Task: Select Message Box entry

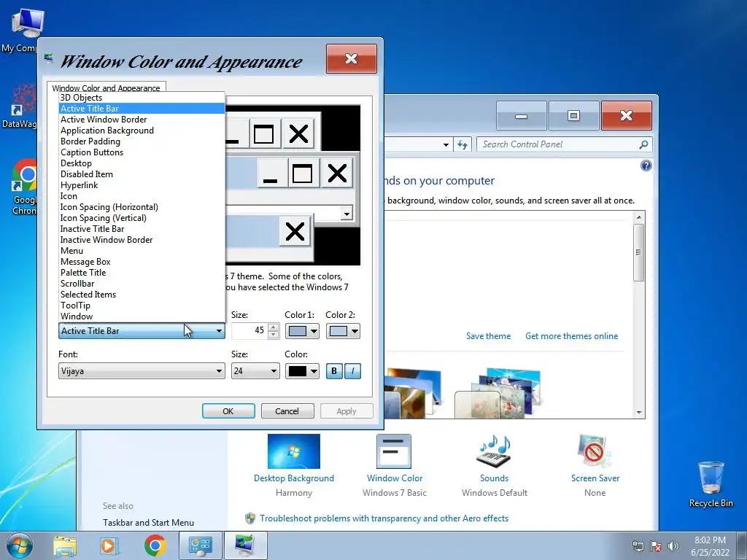Action: click(x=142, y=262)
